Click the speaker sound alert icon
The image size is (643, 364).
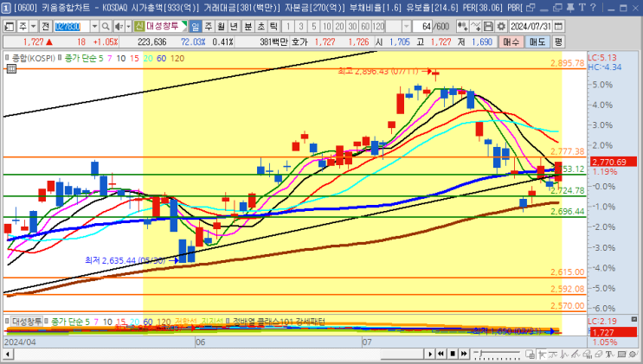pyautogui.click(x=119, y=26)
